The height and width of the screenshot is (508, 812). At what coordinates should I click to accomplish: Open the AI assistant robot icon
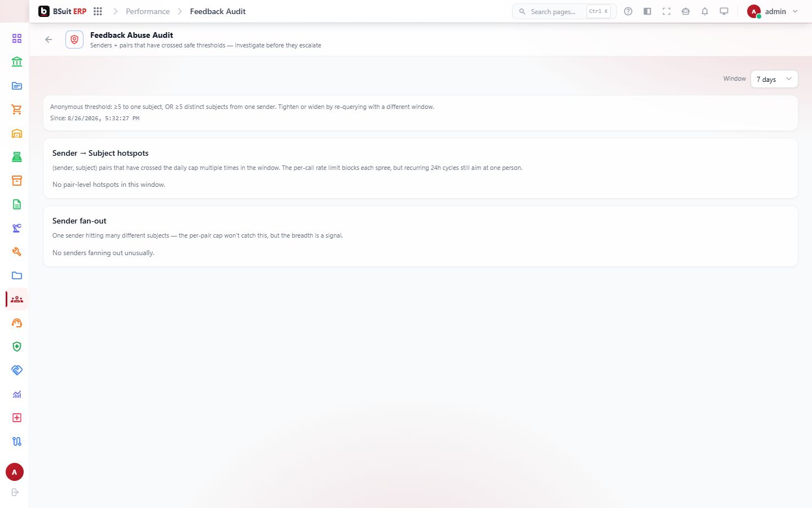click(x=686, y=11)
